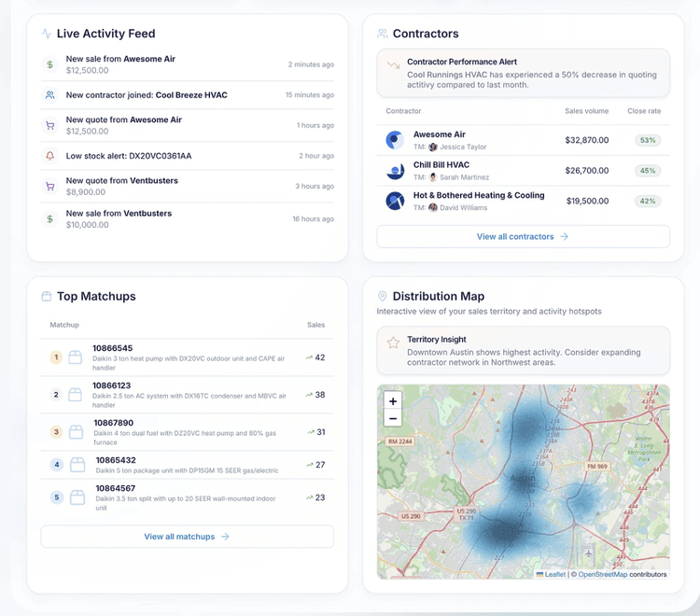Select the Chill Bill HVAC contractor name
The width and height of the screenshot is (700, 616).
pyautogui.click(x=441, y=164)
